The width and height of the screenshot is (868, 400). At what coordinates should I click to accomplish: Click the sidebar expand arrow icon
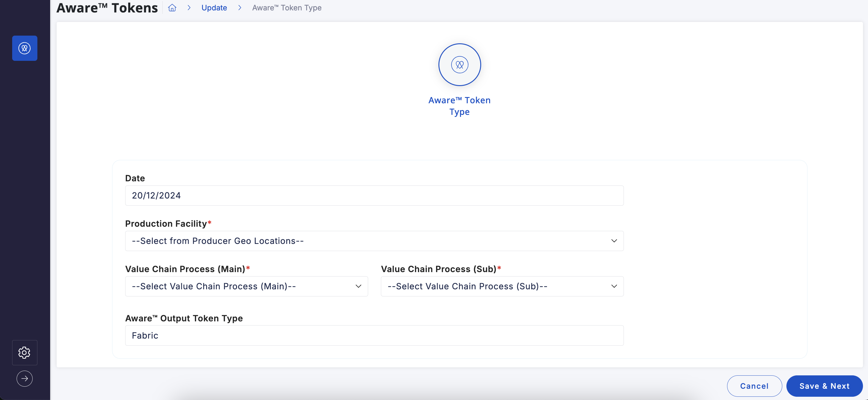click(x=25, y=378)
